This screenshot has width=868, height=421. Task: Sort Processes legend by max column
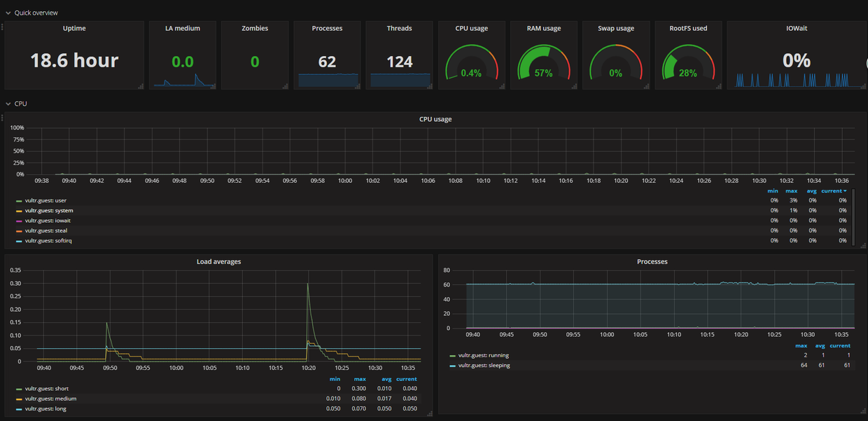[801, 345]
